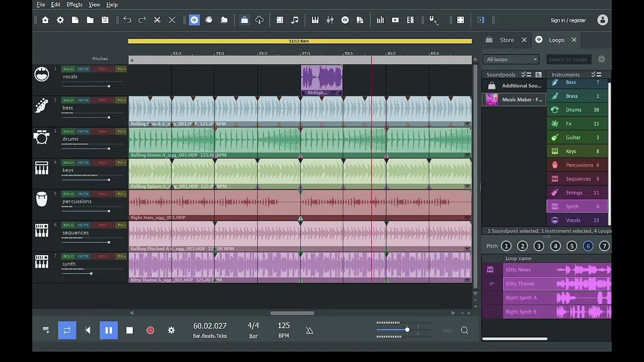Click the percussions track conga icon

pos(42,199)
